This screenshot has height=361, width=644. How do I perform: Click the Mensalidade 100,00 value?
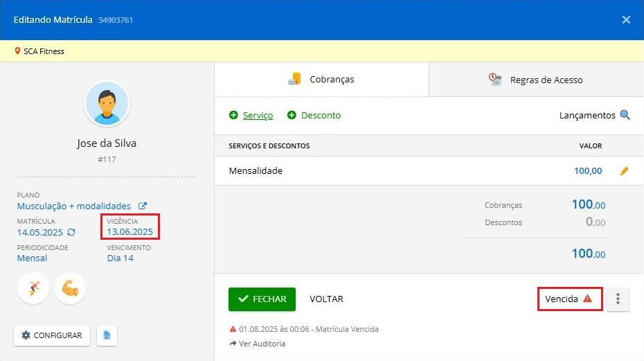point(588,171)
